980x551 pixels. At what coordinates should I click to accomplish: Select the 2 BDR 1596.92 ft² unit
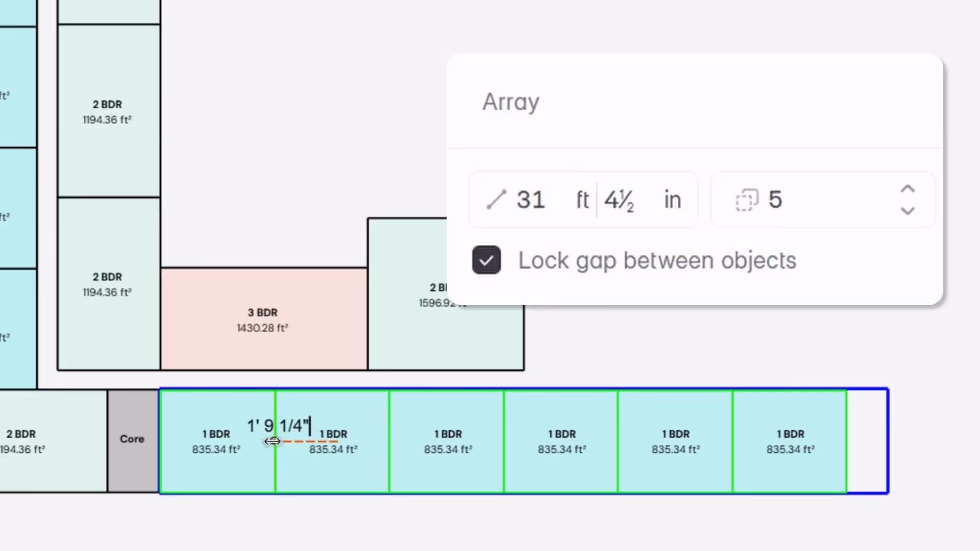point(445,337)
